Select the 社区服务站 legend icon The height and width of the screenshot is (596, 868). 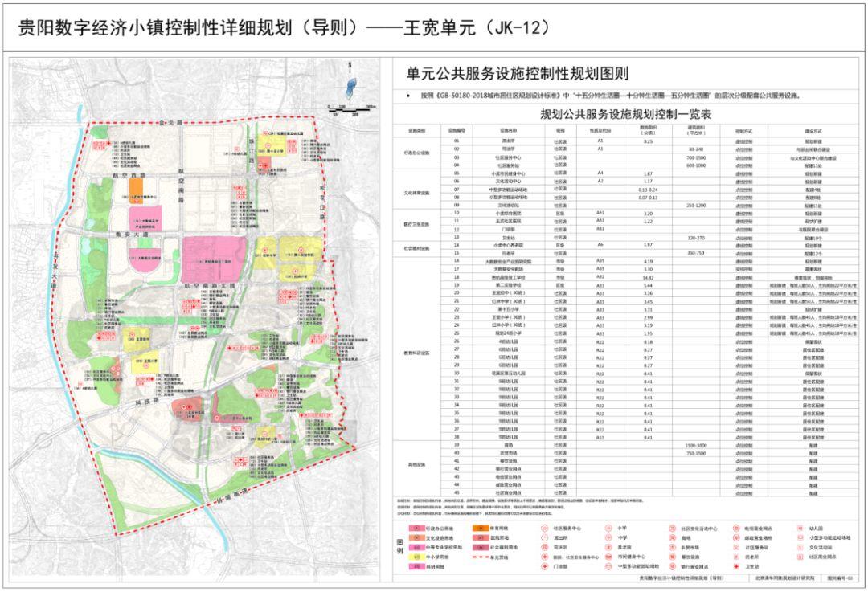coord(736,547)
